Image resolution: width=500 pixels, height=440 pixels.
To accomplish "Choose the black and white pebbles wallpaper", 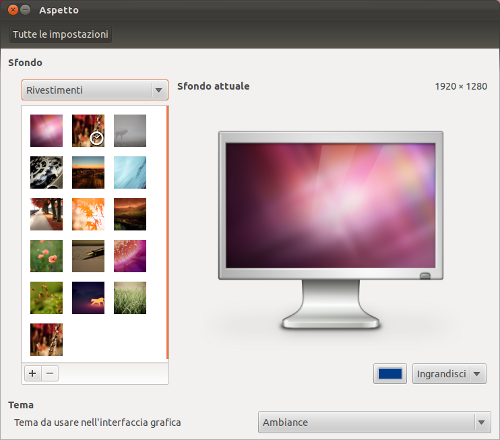I will pyautogui.click(x=46, y=172).
